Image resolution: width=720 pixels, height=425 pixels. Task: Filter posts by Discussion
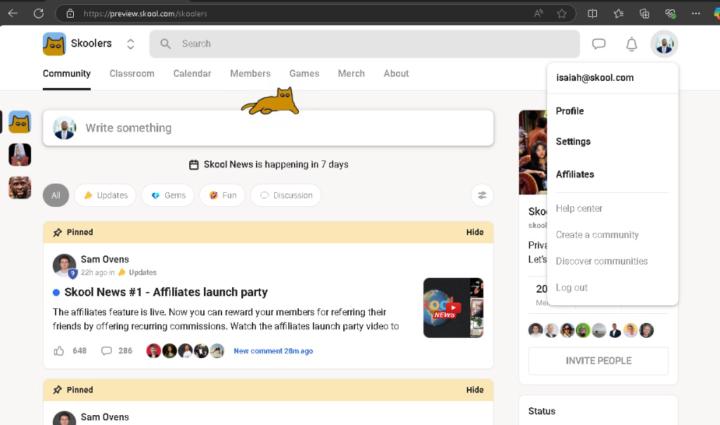(x=286, y=195)
